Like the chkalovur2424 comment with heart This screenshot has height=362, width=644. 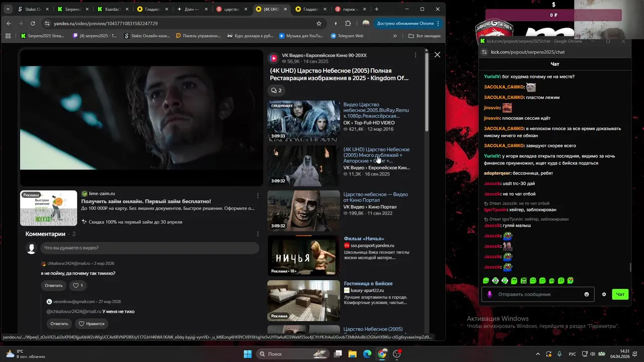click(77, 286)
